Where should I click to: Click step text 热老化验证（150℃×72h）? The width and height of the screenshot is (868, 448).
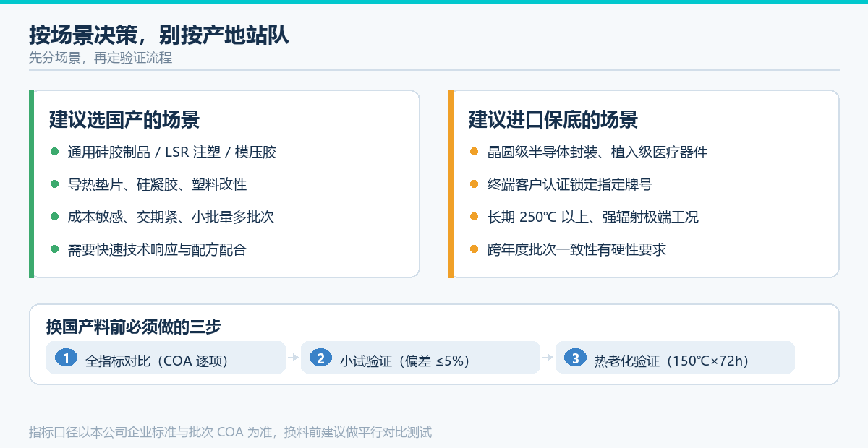click(671, 361)
